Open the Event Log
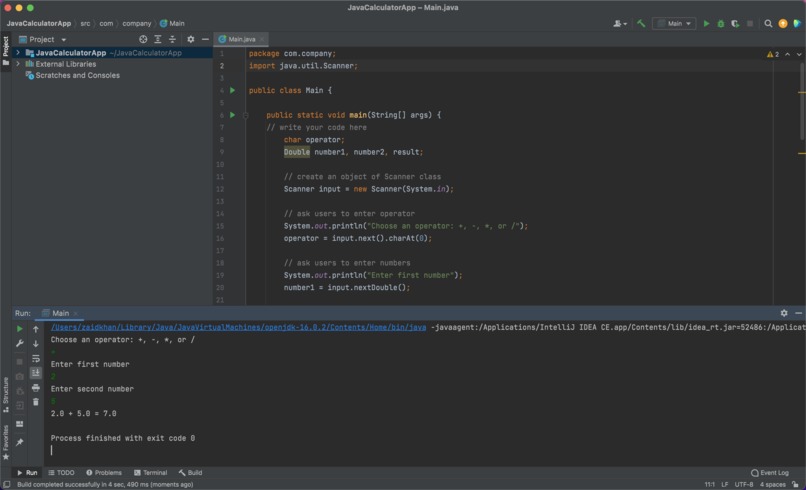The image size is (806, 490). coord(770,473)
